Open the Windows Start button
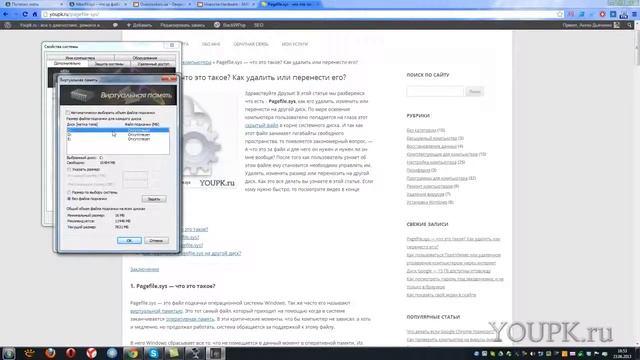This screenshot has height=360, width=640. 9,353
